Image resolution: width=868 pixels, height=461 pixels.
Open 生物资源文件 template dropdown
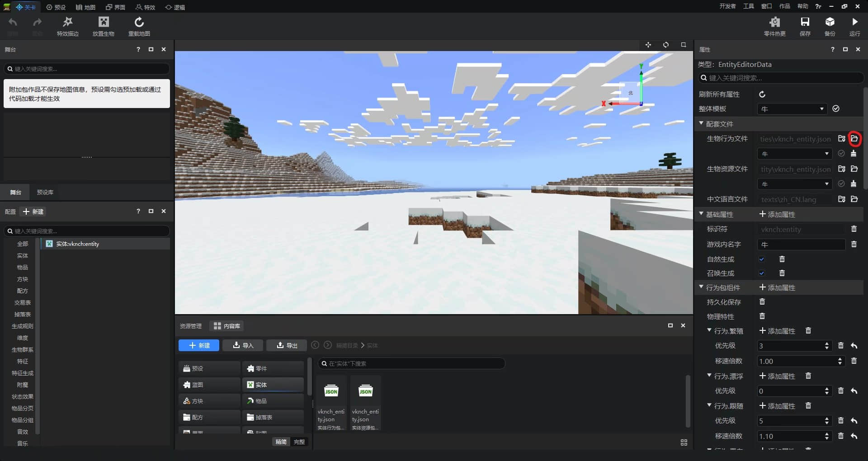click(795, 184)
